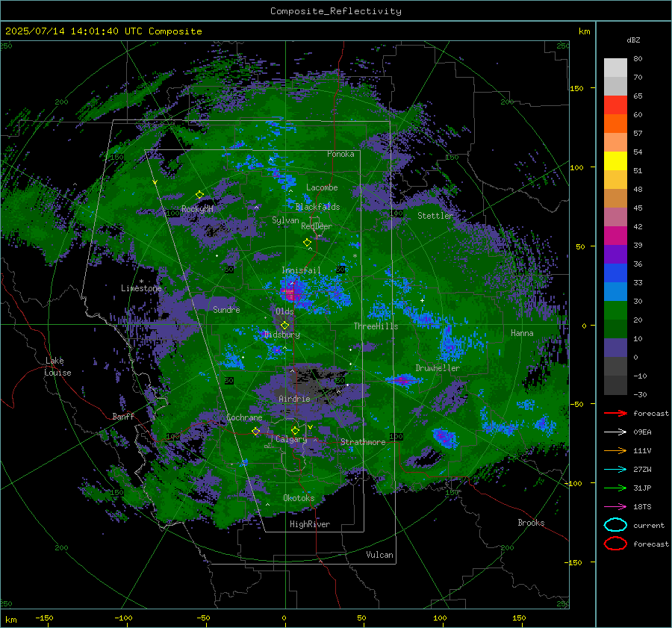
Task: Click the white 09EA arrow legend icon
Action: click(x=615, y=432)
